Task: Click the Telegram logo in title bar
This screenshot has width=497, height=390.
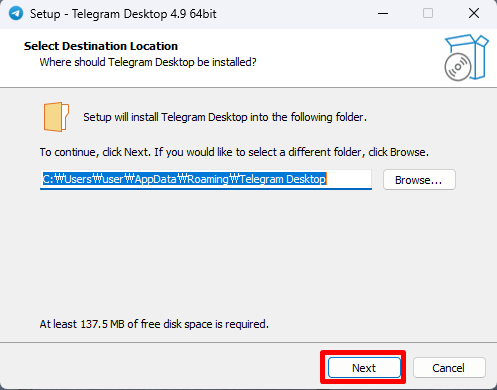Action: (16, 14)
